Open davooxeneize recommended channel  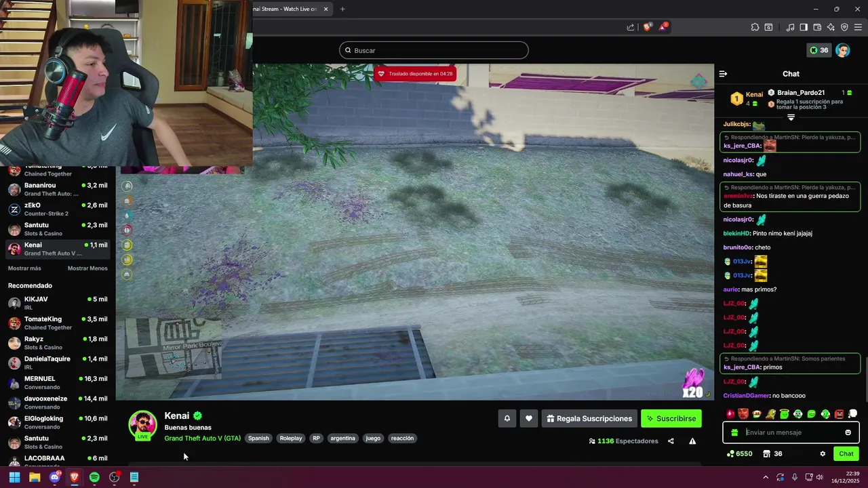coord(58,403)
